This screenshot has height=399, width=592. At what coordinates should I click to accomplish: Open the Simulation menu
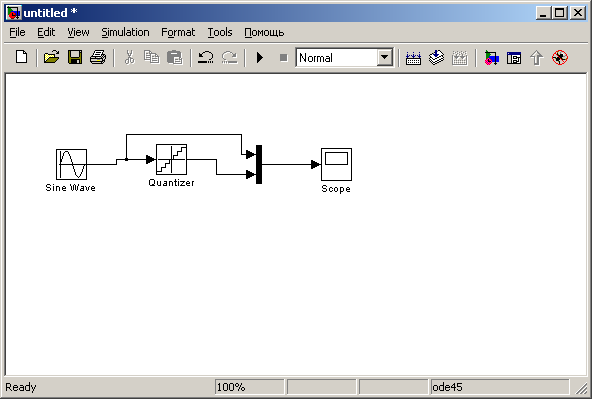click(x=125, y=32)
